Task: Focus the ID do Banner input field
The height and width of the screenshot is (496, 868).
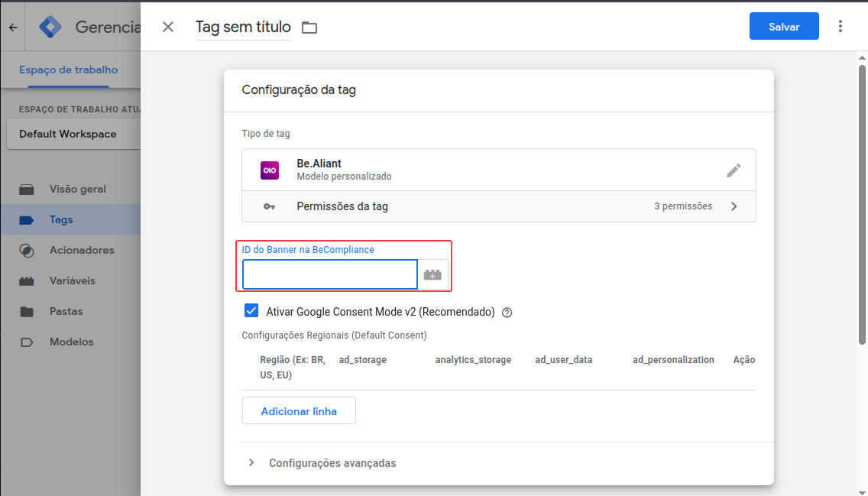Action: tap(329, 274)
